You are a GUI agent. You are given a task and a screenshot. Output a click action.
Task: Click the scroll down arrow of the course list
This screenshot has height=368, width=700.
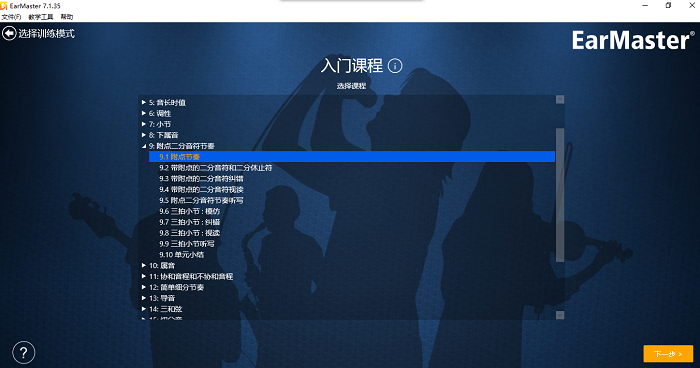pos(560,315)
